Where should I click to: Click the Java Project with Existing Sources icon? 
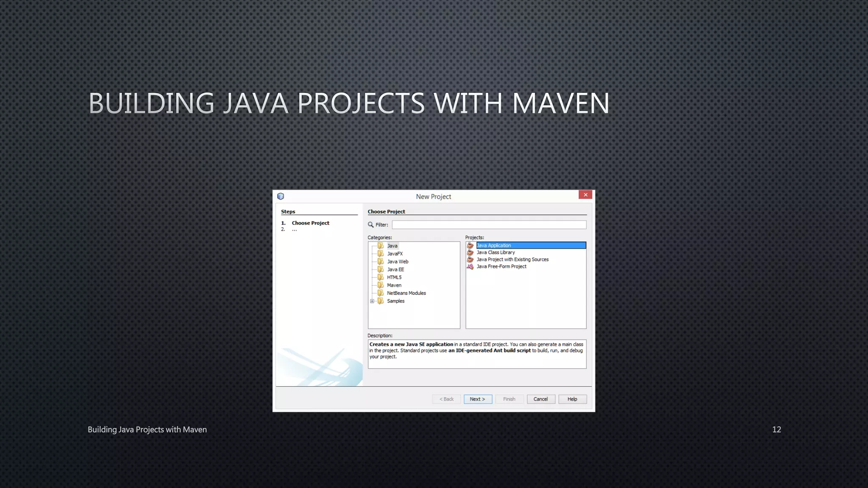[470, 259]
